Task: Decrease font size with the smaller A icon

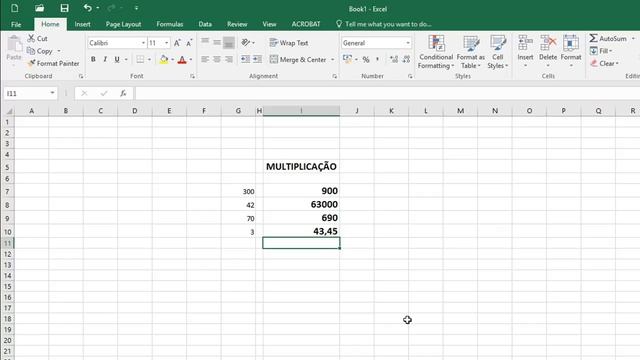Action: [x=189, y=43]
